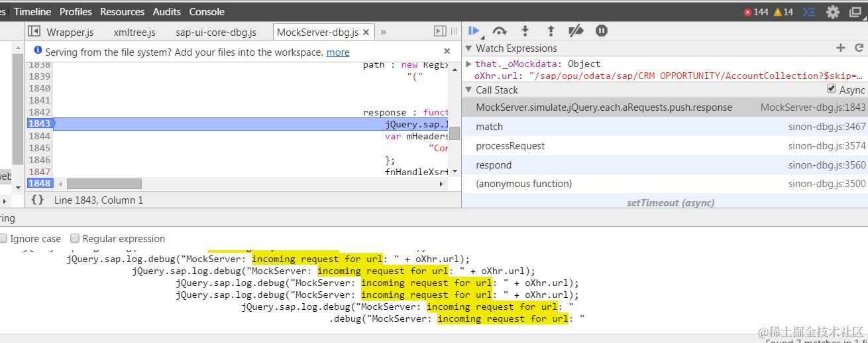Click editor vertical scrollbar thumb
The width and height of the screenshot is (868, 343).
pos(454,133)
